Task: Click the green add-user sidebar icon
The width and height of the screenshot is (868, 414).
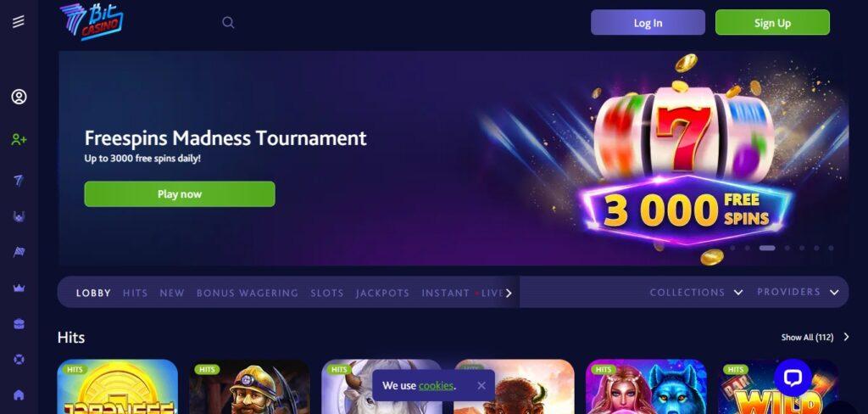Action: point(19,140)
